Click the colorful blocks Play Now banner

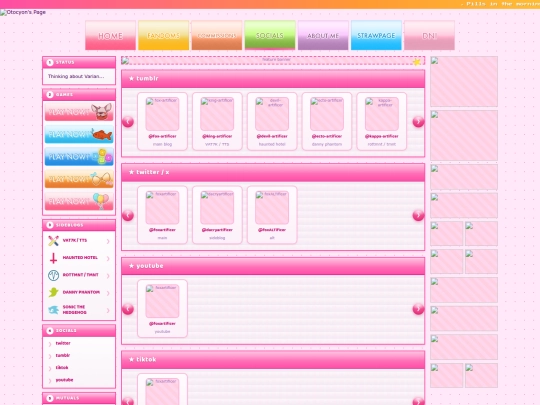point(79,157)
